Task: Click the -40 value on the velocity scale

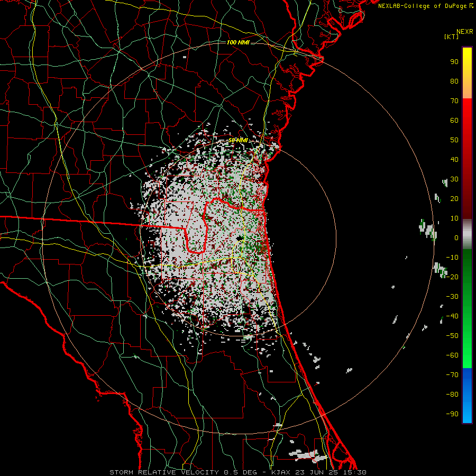Action: pyautogui.click(x=452, y=316)
